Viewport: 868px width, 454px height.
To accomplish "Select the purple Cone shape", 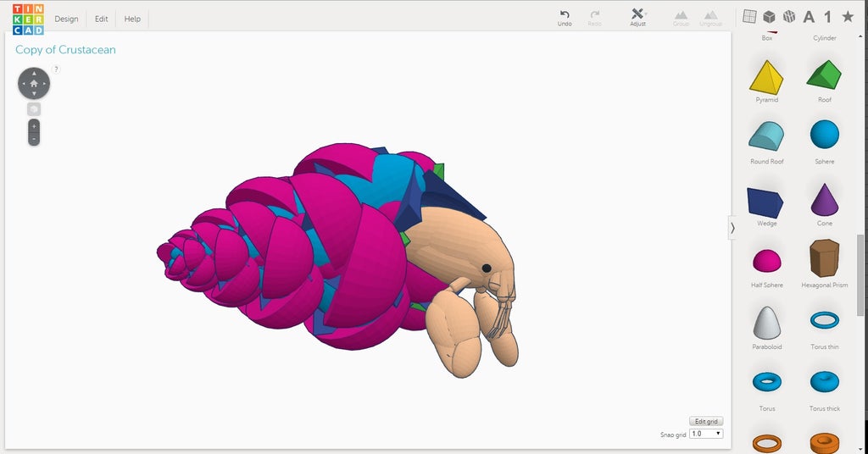I will pyautogui.click(x=824, y=200).
